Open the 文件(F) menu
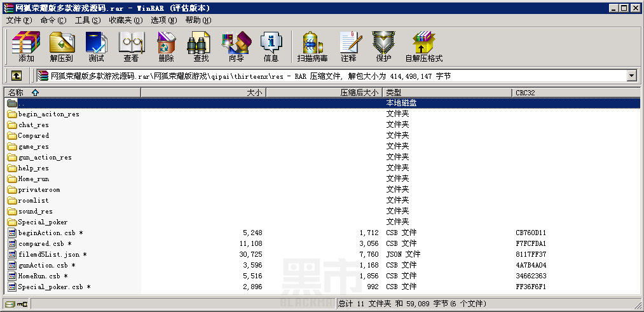Image resolution: width=644 pixels, height=312 pixels. [19, 20]
